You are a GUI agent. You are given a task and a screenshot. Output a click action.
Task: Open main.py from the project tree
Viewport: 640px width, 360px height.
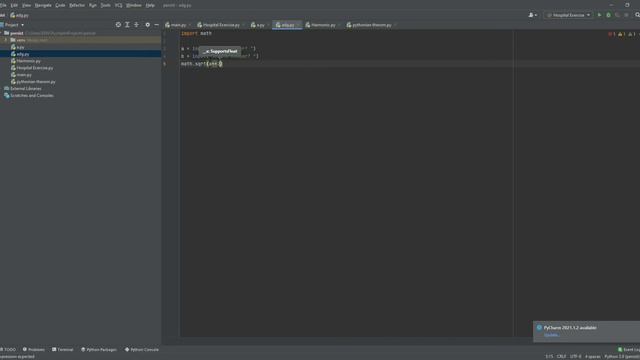coord(24,75)
